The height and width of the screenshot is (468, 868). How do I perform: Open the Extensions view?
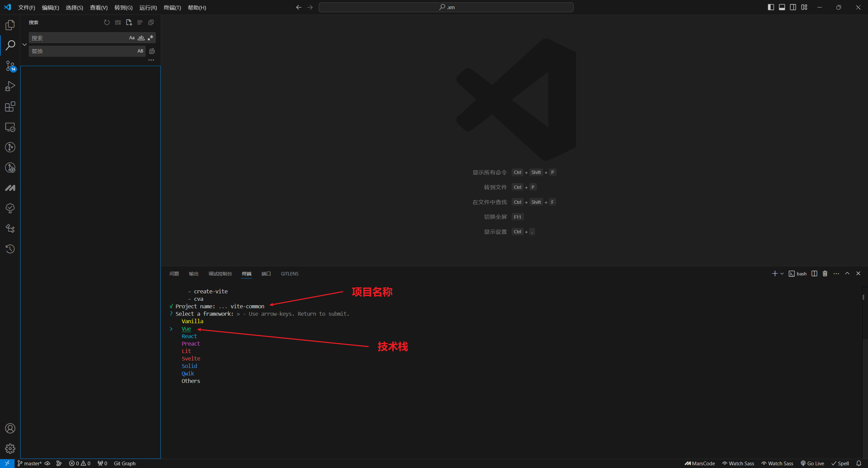click(x=10, y=107)
